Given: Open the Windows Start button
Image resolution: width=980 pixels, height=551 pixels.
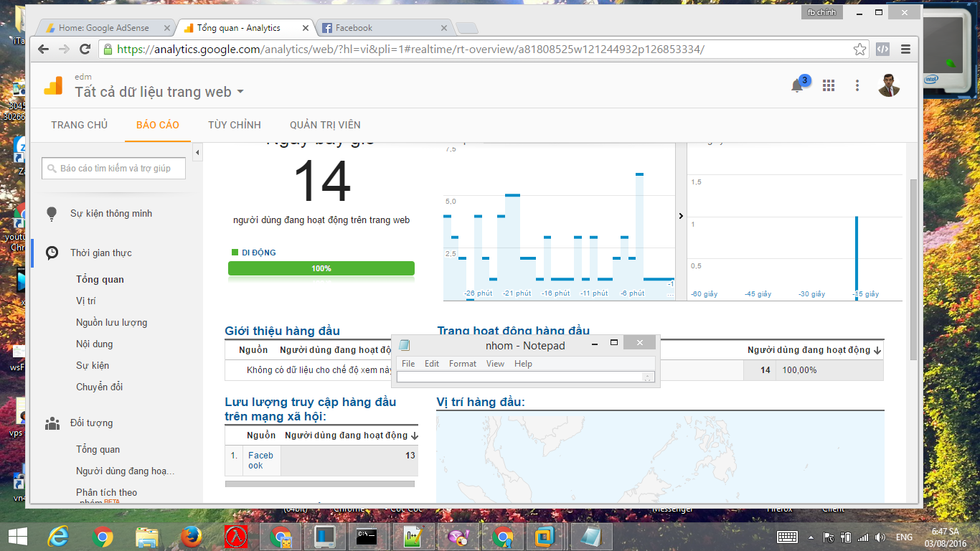Looking at the screenshot, I should coord(17,537).
